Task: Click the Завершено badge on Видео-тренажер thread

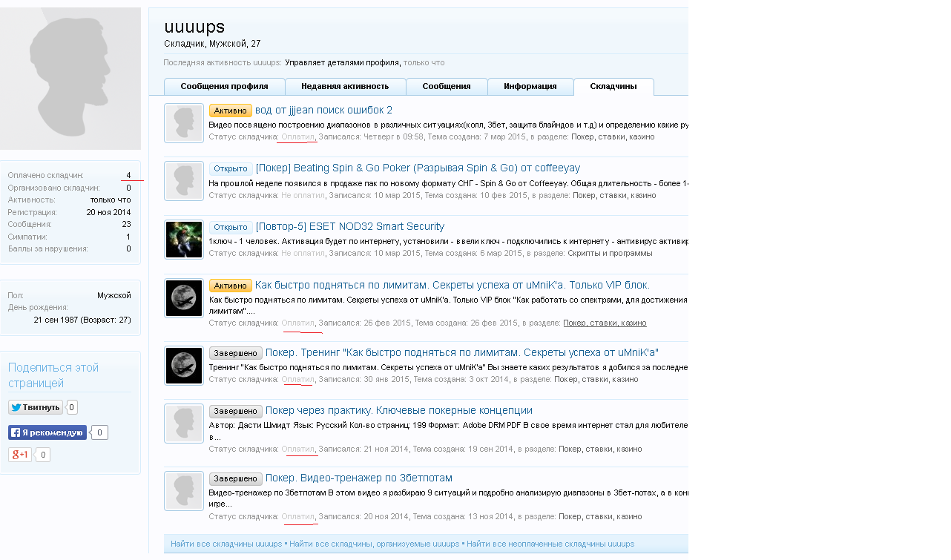Action: click(235, 478)
